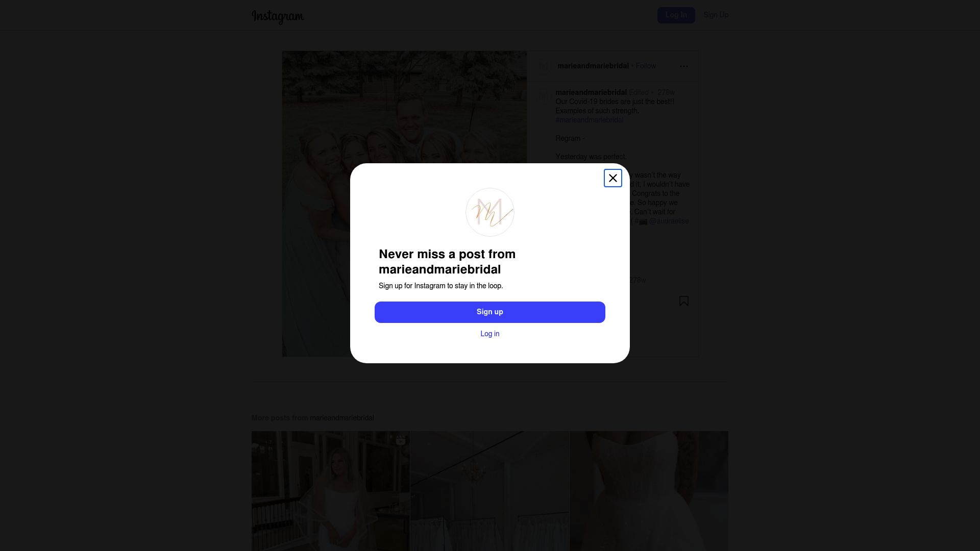
Task: Save post with bookmark icon
Action: (683, 301)
